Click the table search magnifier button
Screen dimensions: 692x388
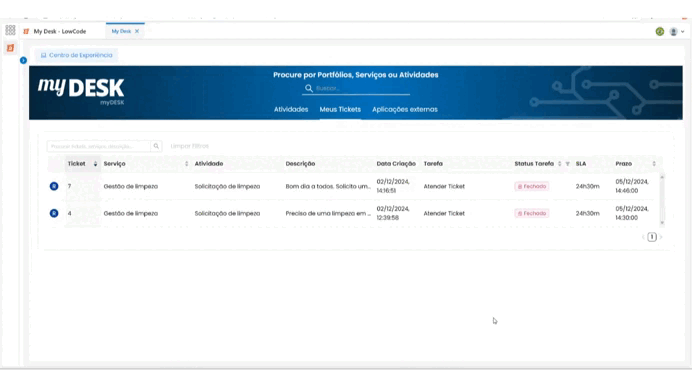[x=156, y=146]
